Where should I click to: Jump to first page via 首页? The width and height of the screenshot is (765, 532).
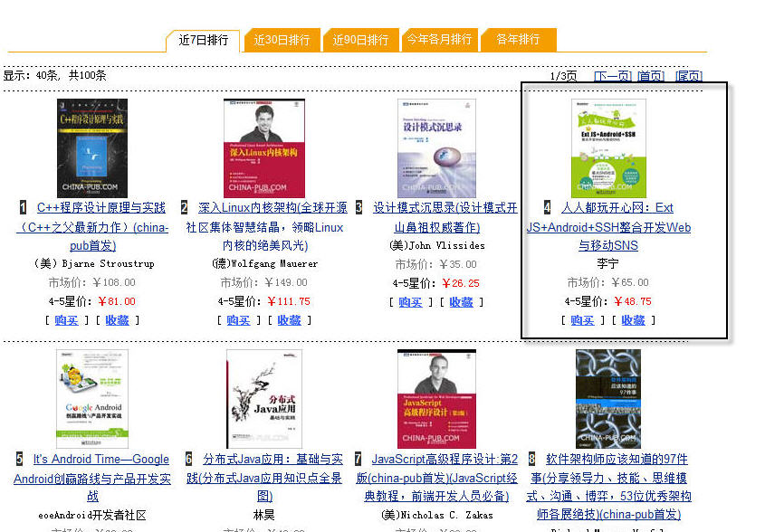click(x=651, y=76)
